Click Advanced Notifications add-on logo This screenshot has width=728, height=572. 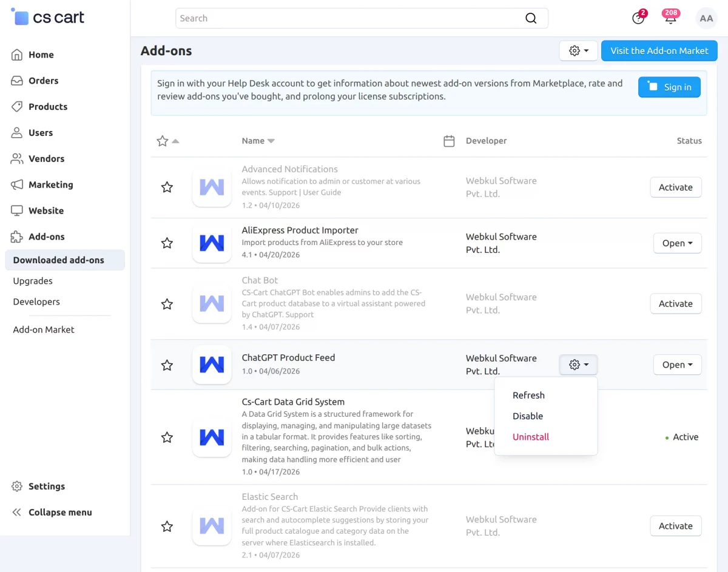pyautogui.click(x=212, y=187)
